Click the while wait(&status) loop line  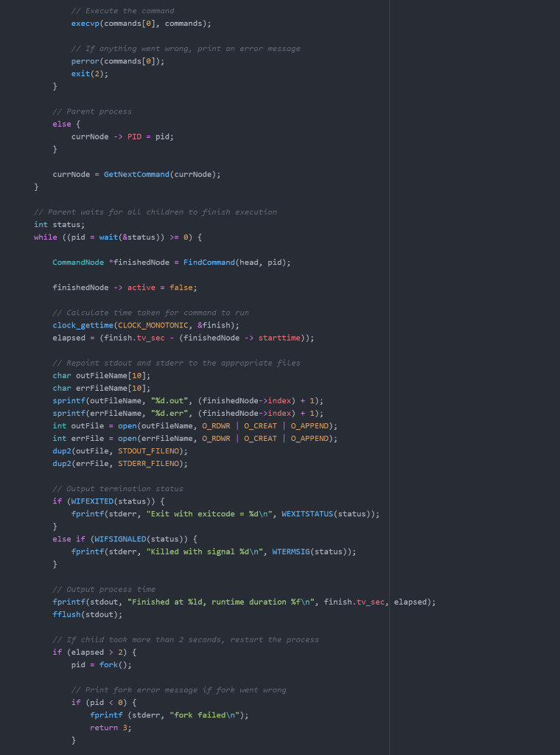[118, 237]
